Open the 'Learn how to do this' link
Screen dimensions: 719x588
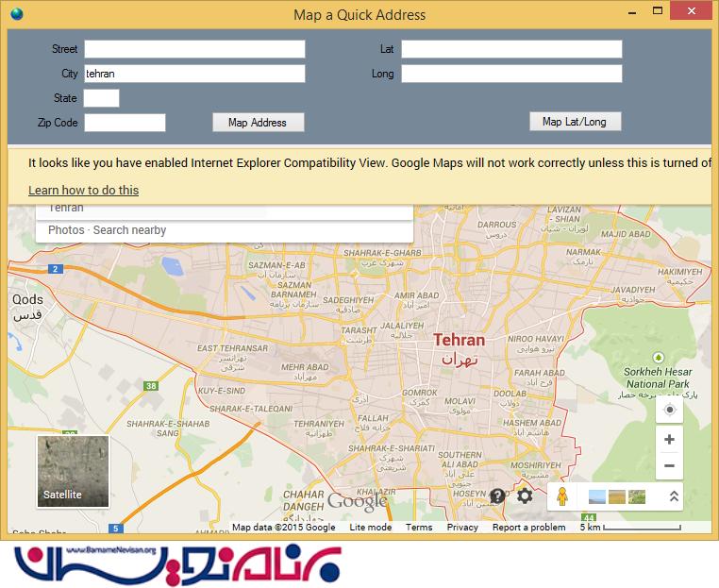click(83, 190)
